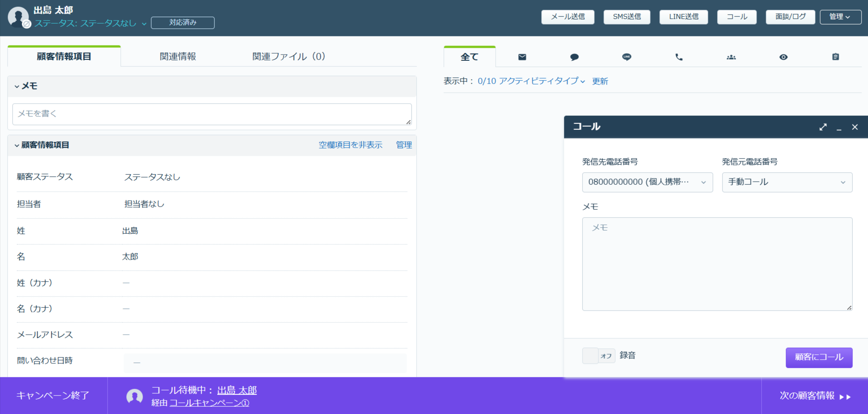868x414 pixels.
Task: Click the 対応済み button
Action: [x=183, y=23]
